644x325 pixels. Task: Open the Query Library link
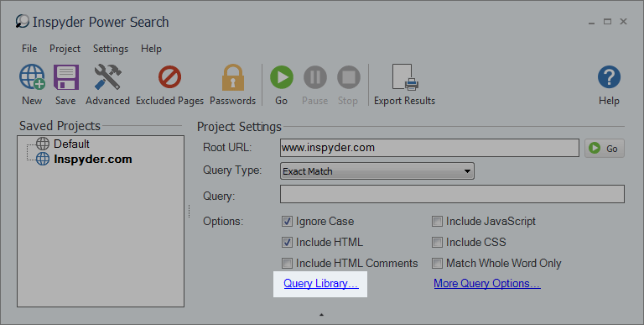pyautogui.click(x=321, y=284)
